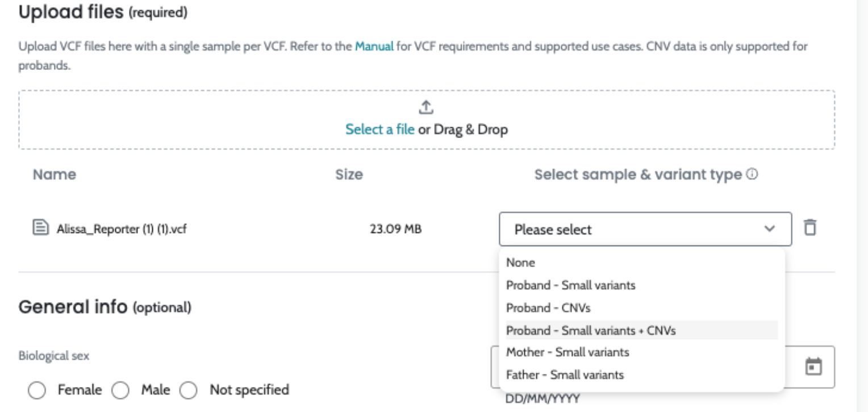Select Female biological sex
Image resolution: width=868 pixels, height=412 pixels.
(x=37, y=390)
